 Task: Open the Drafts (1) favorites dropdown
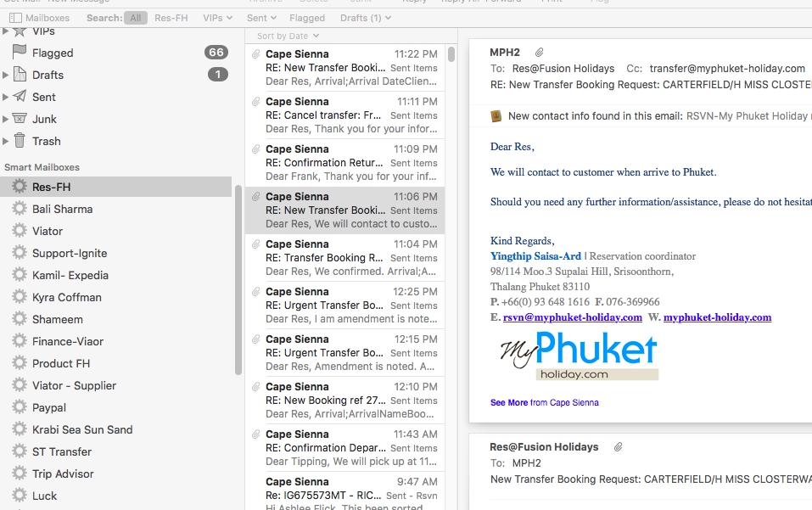tap(366, 18)
